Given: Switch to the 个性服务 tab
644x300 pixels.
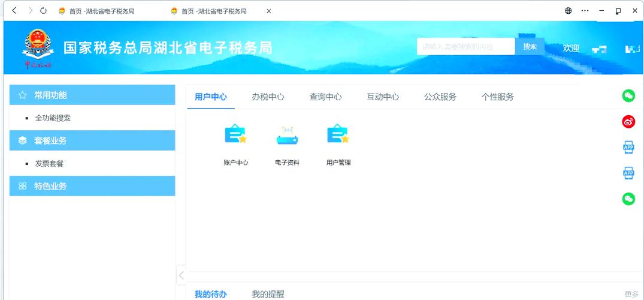Looking at the screenshot, I should click(497, 97).
